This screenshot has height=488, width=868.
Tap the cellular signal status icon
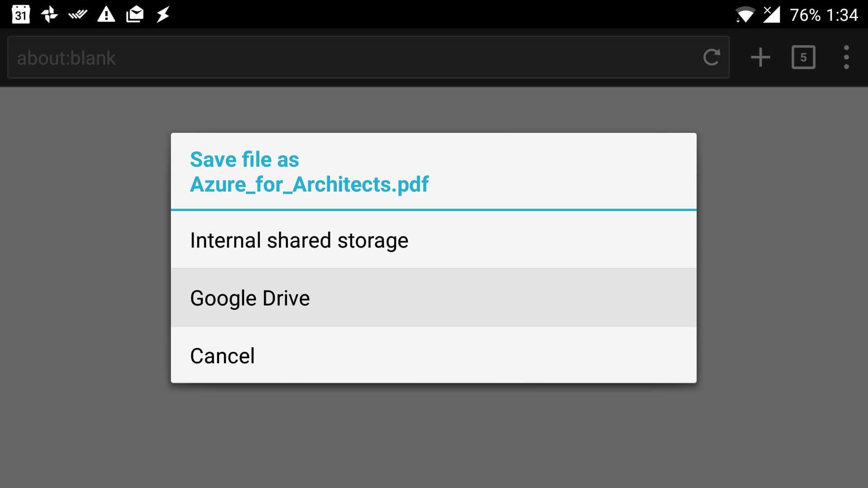tap(772, 14)
